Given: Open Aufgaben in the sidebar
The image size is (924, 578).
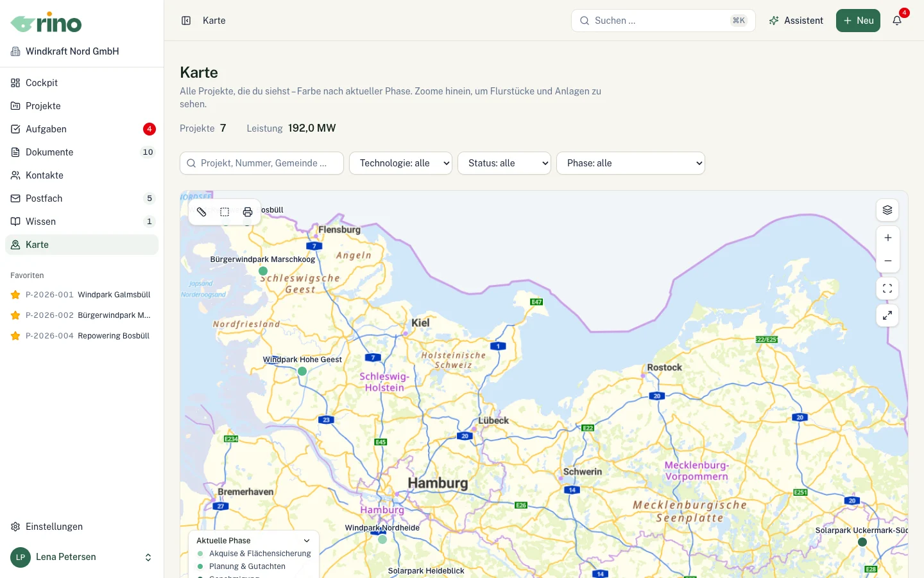Looking at the screenshot, I should (81, 129).
